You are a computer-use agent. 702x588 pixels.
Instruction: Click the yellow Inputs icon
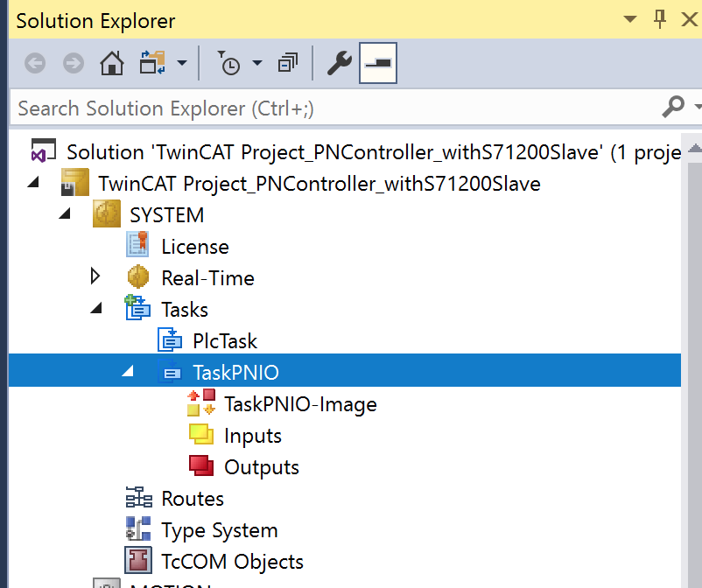tap(201, 434)
